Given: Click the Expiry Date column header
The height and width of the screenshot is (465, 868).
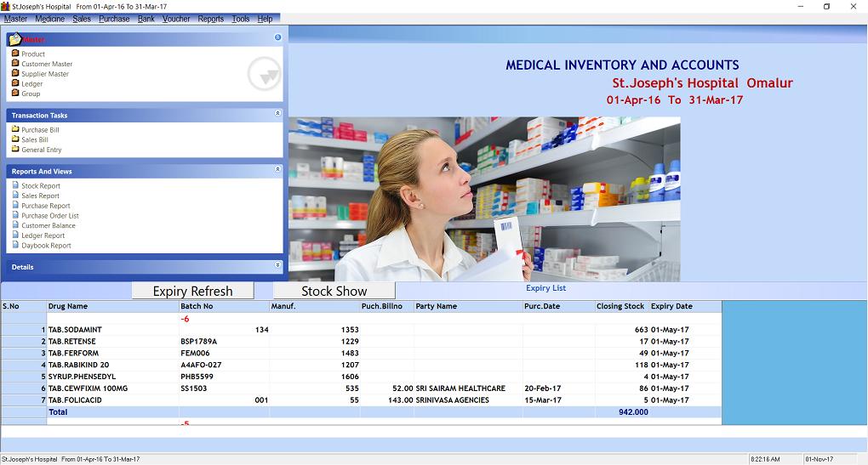Looking at the screenshot, I should coord(671,306).
